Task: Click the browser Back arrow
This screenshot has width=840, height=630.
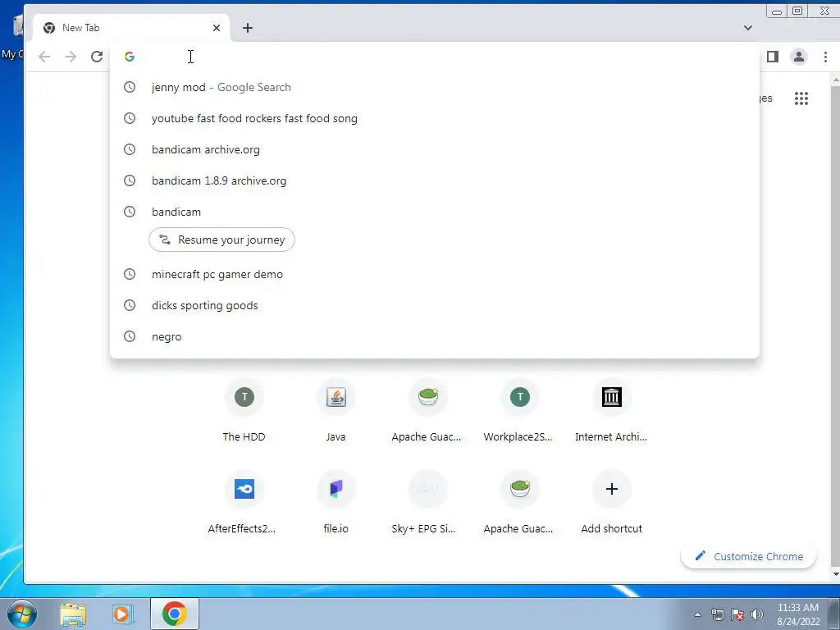Action: 44,57
